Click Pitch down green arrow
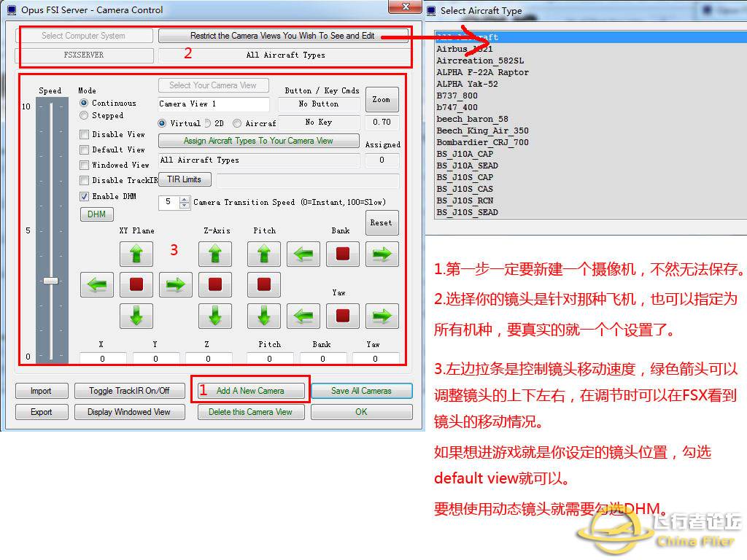The image size is (747, 560). [264, 316]
